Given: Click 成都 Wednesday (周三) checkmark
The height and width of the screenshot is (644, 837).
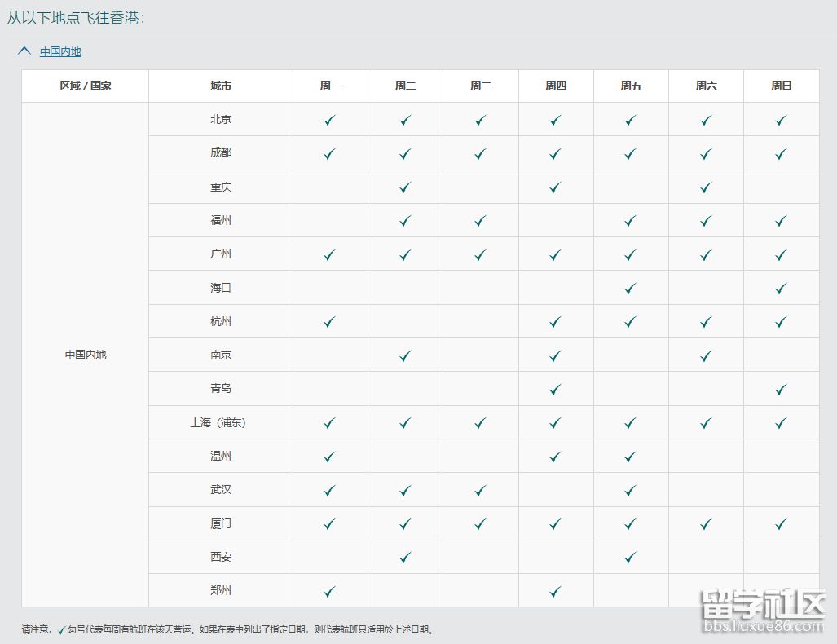Looking at the screenshot, I should (480, 154).
